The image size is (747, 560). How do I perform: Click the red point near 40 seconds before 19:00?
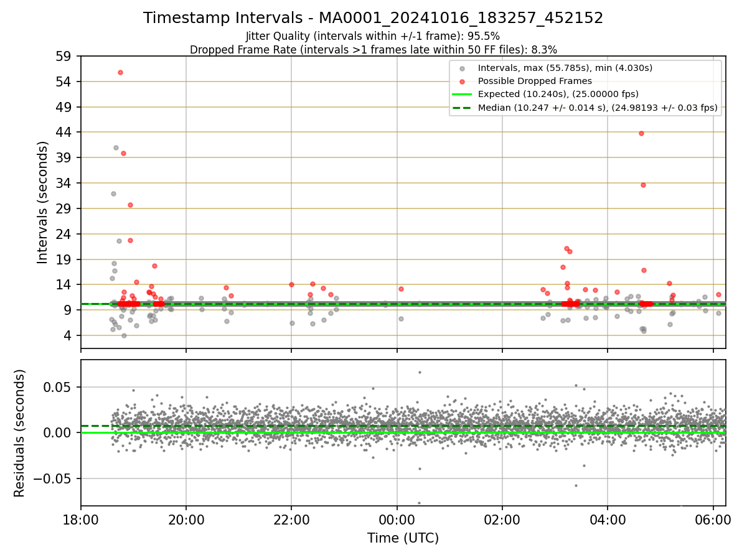[123, 153]
